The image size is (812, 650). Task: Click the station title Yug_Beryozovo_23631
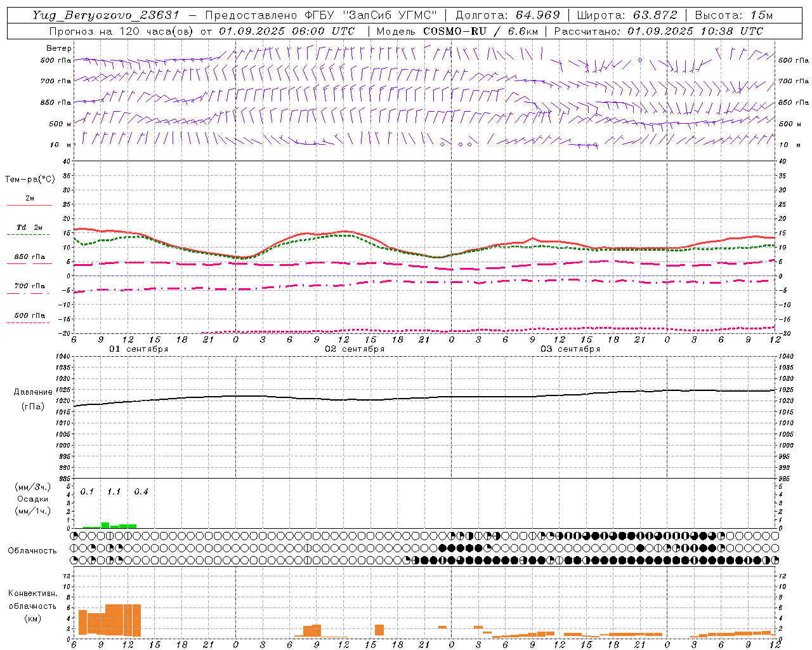point(108,15)
